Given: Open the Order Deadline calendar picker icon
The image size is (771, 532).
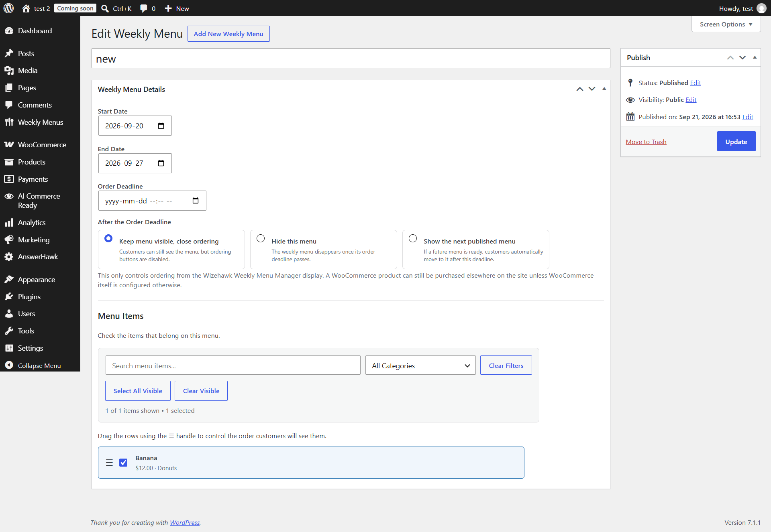Looking at the screenshot, I should 196,201.
